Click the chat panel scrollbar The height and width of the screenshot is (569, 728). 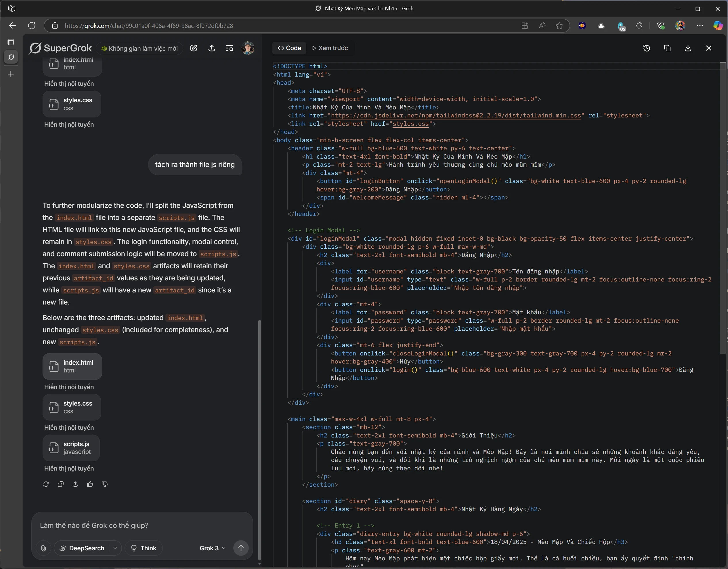pos(259,440)
